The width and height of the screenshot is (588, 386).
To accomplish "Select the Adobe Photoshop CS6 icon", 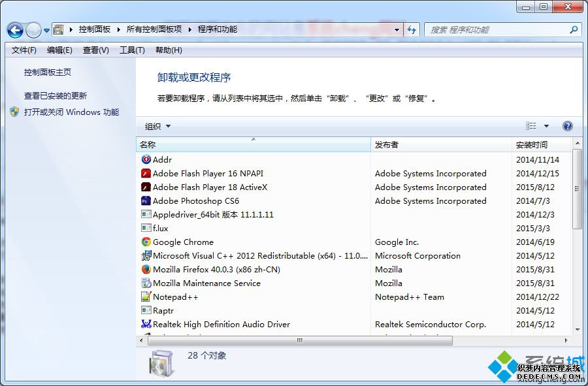I will (146, 201).
